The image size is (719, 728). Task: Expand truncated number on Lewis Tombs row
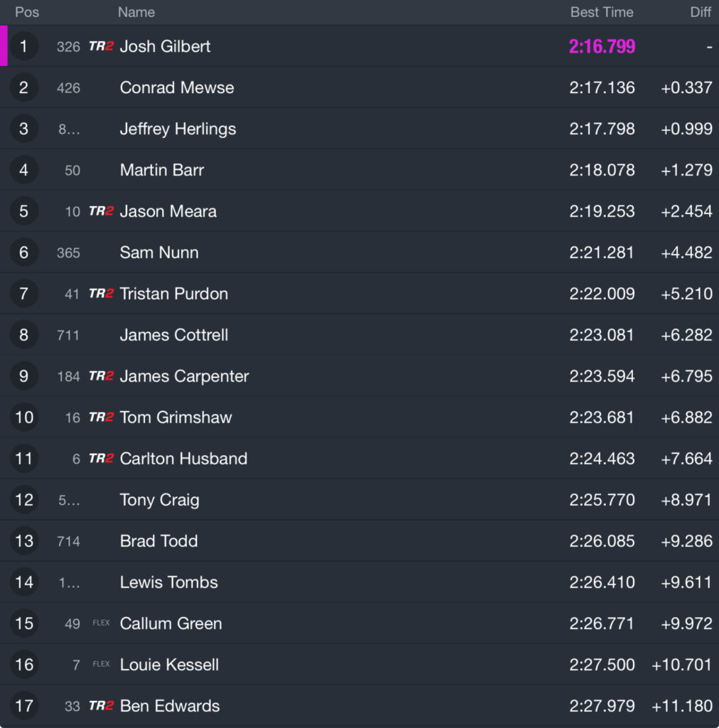(x=69, y=583)
